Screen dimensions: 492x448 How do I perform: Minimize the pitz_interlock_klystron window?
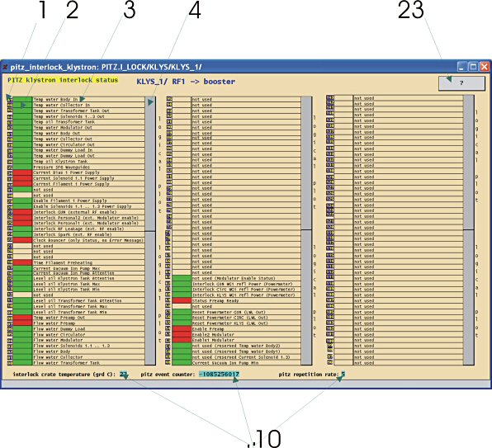coord(461,67)
